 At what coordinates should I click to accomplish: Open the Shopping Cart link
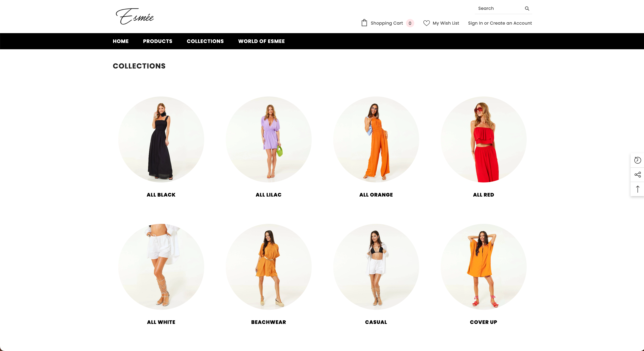pyautogui.click(x=386, y=23)
